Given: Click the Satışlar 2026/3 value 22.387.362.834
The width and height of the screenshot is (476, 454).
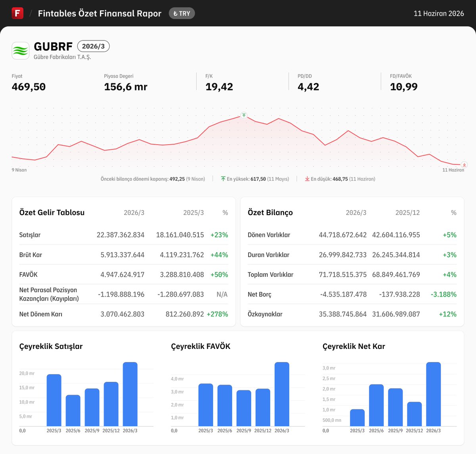Looking at the screenshot, I should pos(121,235).
